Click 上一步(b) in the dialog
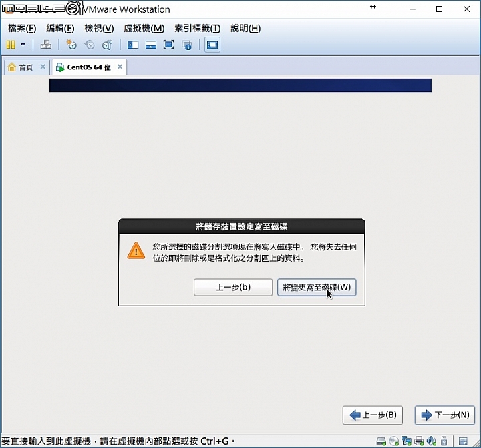Screen dimensions: 481x448 click(x=233, y=287)
